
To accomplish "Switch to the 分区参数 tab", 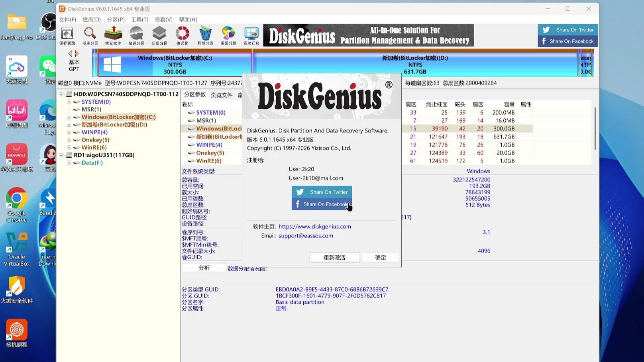I will click(x=195, y=95).
